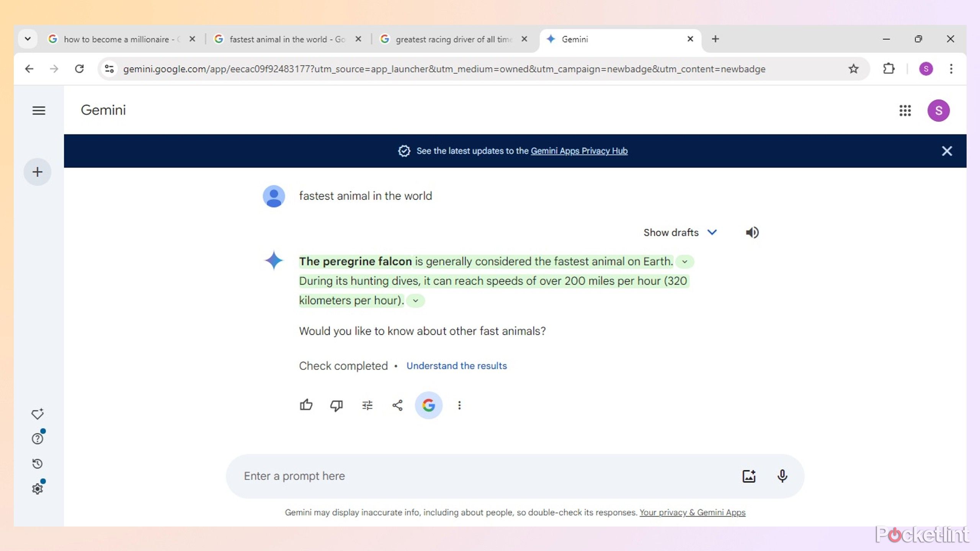Bookmark this page with star icon
This screenshot has width=980, height=551.
tap(853, 69)
